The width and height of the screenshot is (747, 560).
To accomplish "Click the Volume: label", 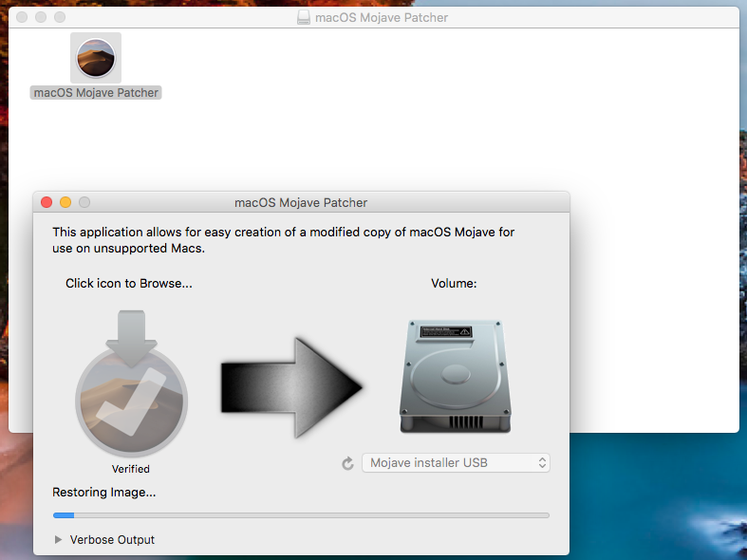I will (x=454, y=284).
